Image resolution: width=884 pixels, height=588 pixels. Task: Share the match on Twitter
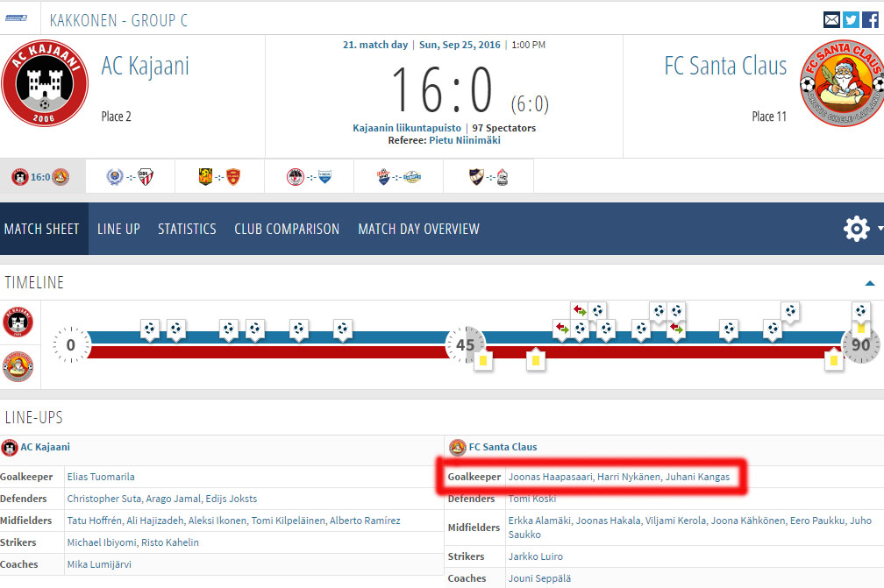851,18
